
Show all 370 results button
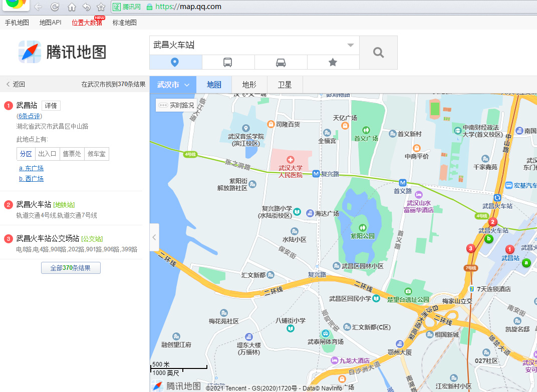coord(71,268)
